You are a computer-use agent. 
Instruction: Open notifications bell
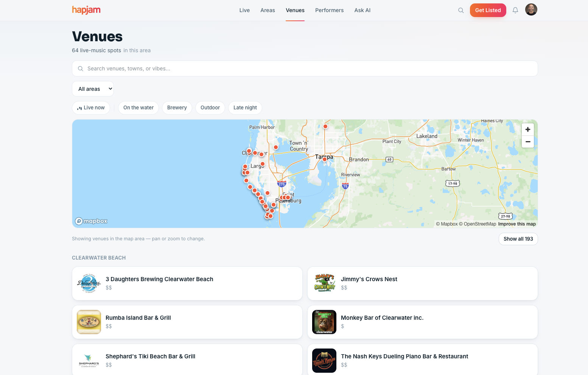(x=515, y=10)
